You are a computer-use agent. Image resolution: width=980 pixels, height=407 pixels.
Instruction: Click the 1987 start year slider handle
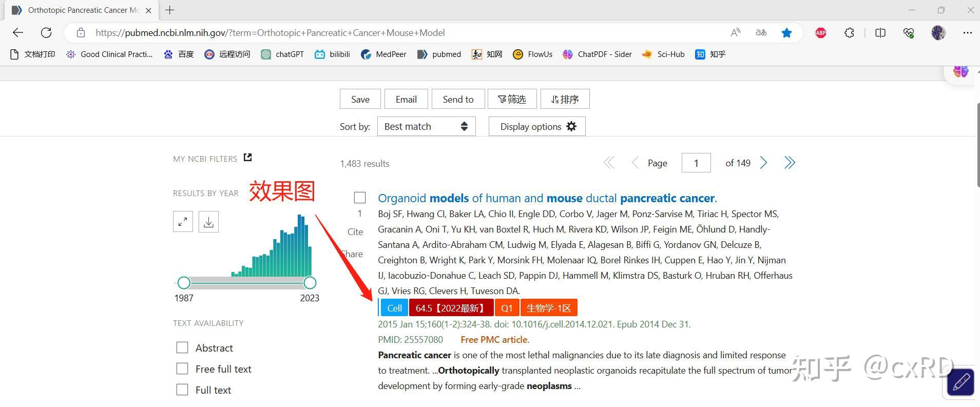(184, 283)
